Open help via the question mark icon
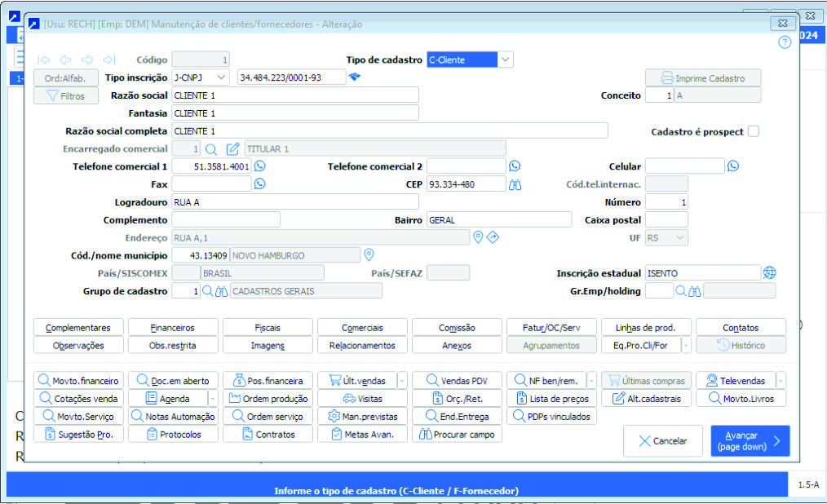827x504 pixels. pyautogui.click(x=784, y=42)
